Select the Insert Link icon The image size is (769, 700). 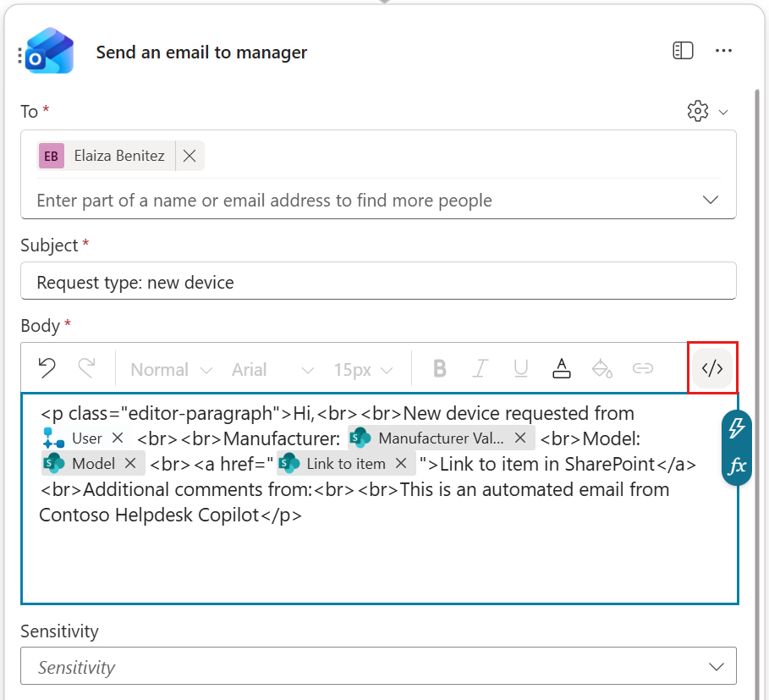(643, 368)
